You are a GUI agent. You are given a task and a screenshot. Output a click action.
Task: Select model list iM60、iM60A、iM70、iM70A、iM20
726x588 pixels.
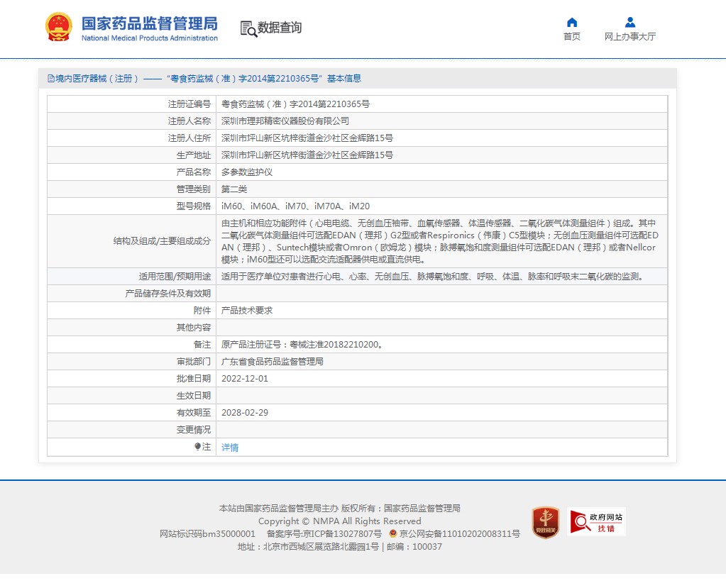pos(295,206)
